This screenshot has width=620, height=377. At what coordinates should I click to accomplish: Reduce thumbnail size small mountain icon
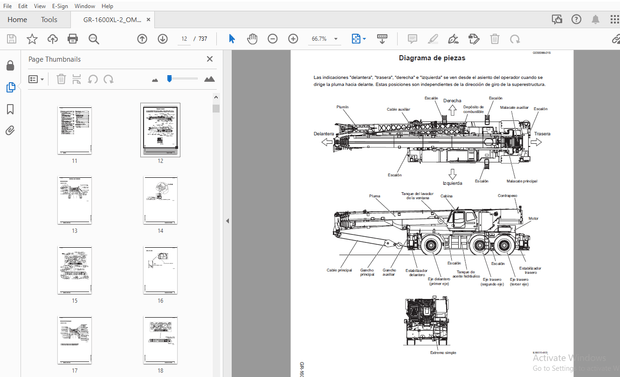coord(155,80)
